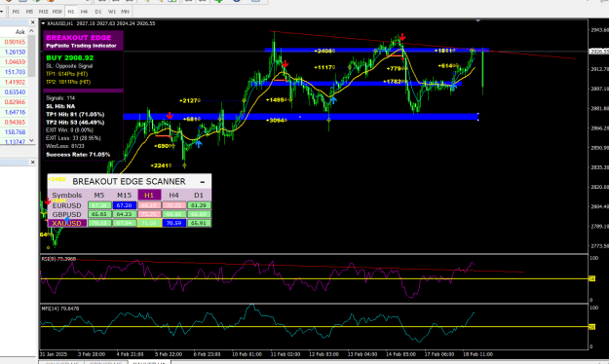Open the XAUUSD,H1 chart title dropdown triangle
Viewport: 609px width, 364px height.
(x=43, y=23)
